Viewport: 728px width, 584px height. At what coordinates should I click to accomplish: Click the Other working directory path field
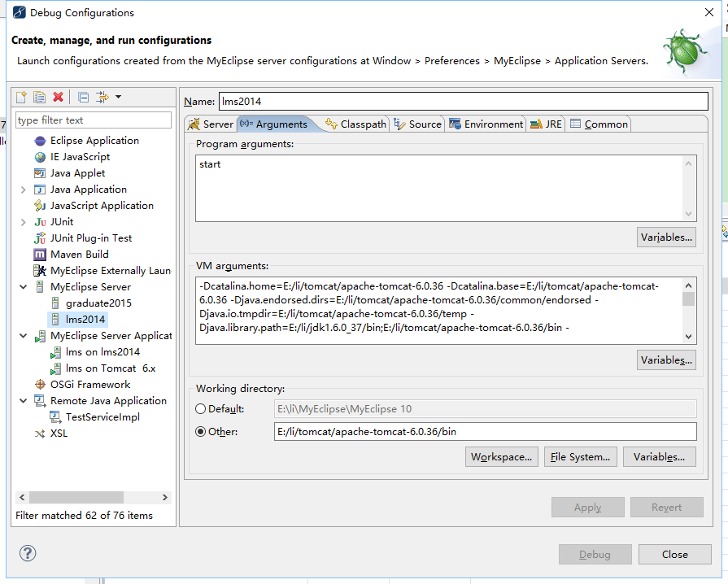click(485, 432)
